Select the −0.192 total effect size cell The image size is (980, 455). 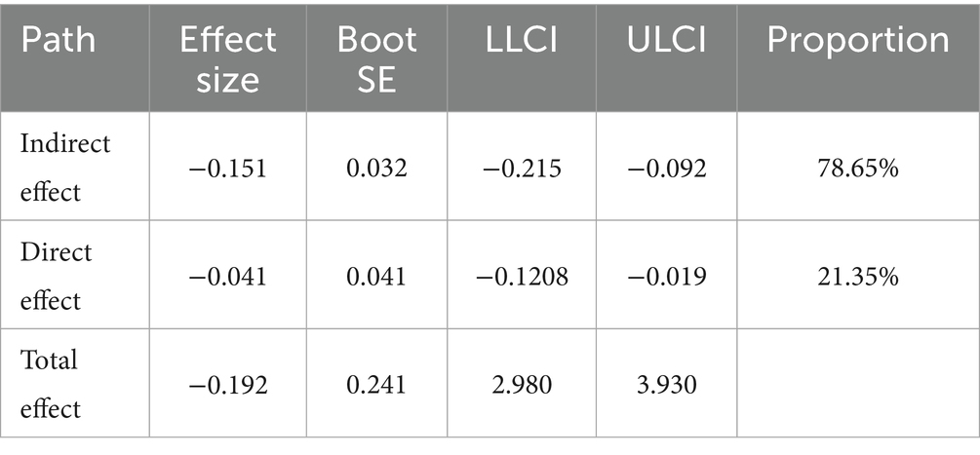228,384
